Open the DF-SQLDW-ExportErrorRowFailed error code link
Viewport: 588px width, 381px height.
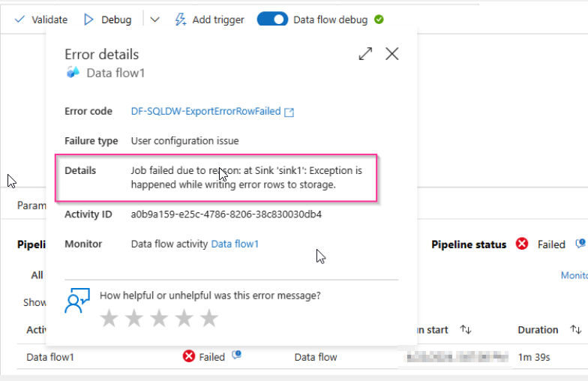[205, 111]
